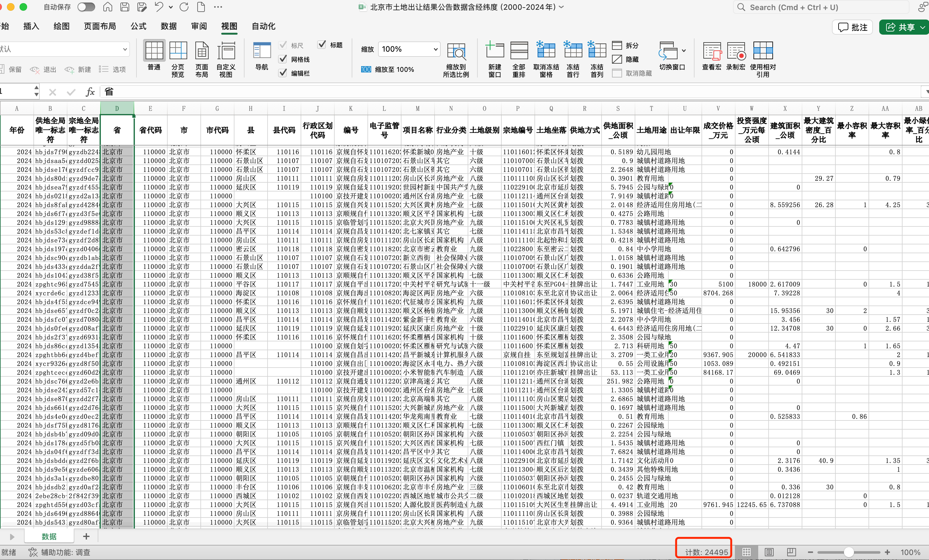Switch to Page Layout view in status bar
The width and height of the screenshot is (929, 560).
tap(769, 552)
